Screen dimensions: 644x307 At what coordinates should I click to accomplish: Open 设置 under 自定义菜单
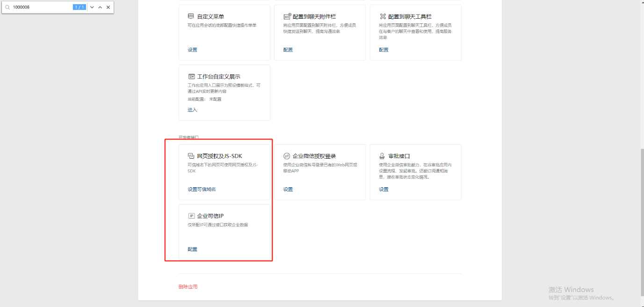192,50
